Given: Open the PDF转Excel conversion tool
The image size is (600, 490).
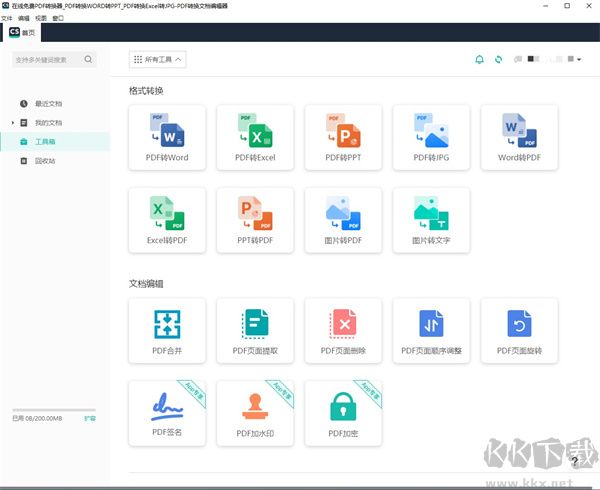Looking at the screenshot, I should point(255,137).
